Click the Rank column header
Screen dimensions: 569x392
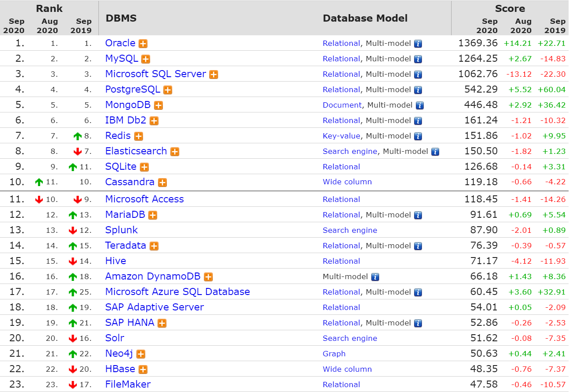pos(49,8)
